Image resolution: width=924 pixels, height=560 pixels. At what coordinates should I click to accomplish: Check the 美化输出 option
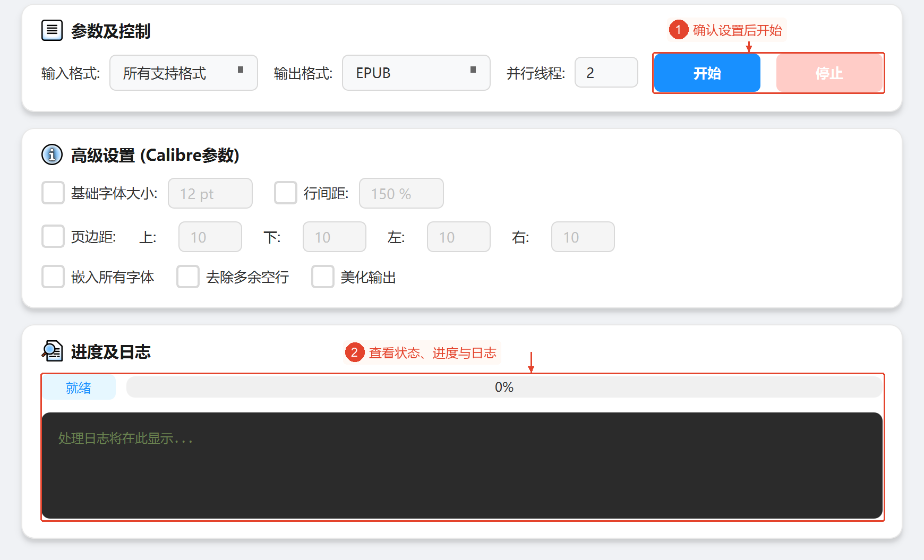(x=323, y=277)
